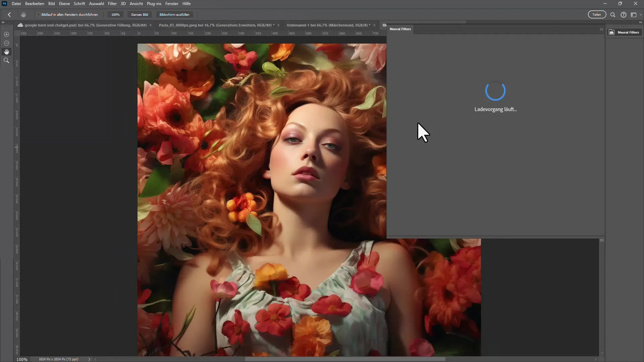
Task: Select the Zoom Out tool
Action: [x=6, y=43]
